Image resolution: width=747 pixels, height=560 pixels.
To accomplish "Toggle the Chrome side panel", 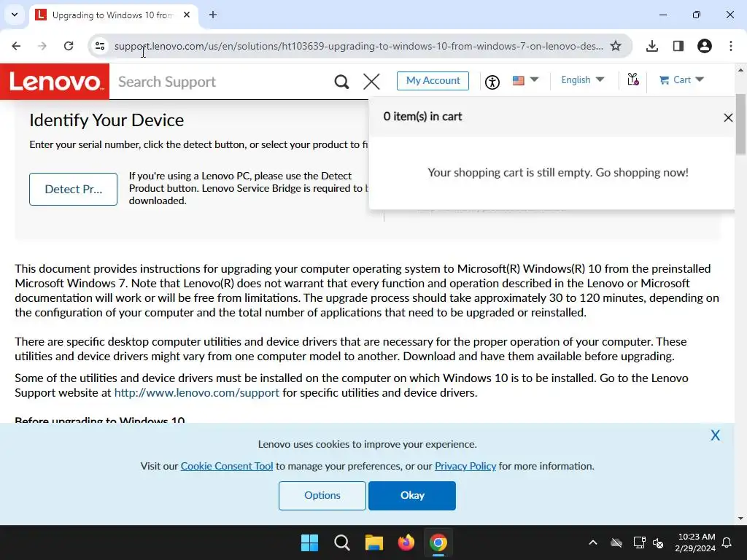I will pos(678,46).
